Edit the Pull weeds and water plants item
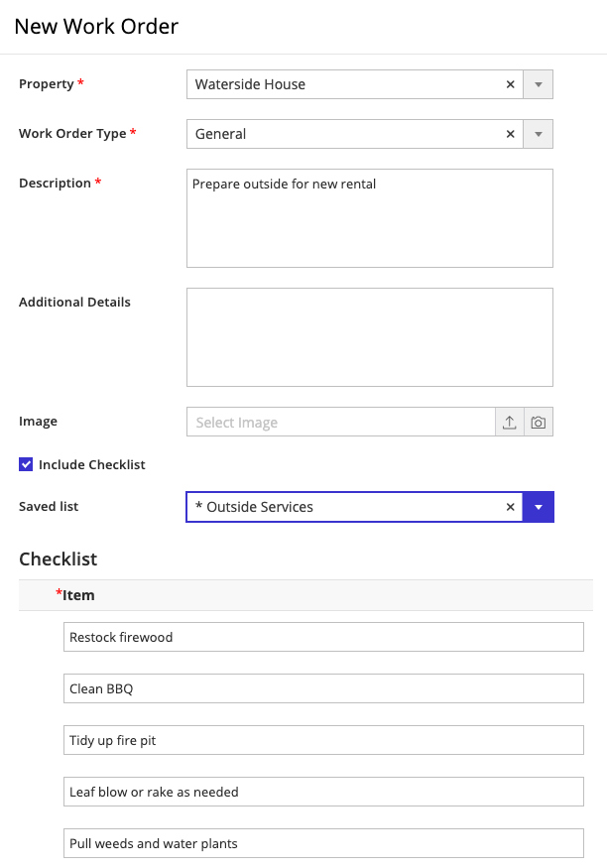 [x=323, y=843]
